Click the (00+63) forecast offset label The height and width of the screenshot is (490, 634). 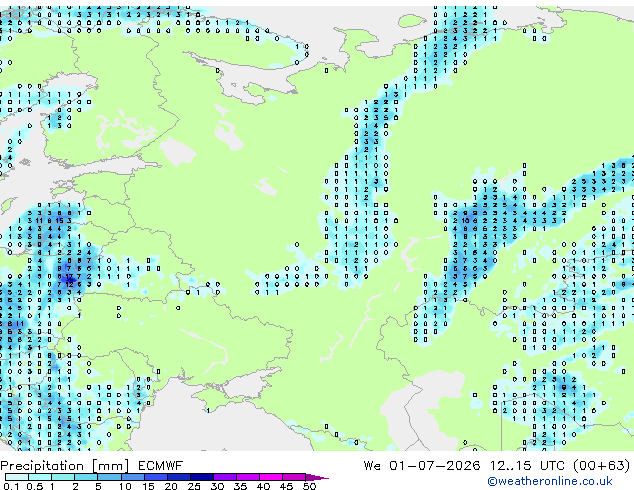tap(602, 466)
